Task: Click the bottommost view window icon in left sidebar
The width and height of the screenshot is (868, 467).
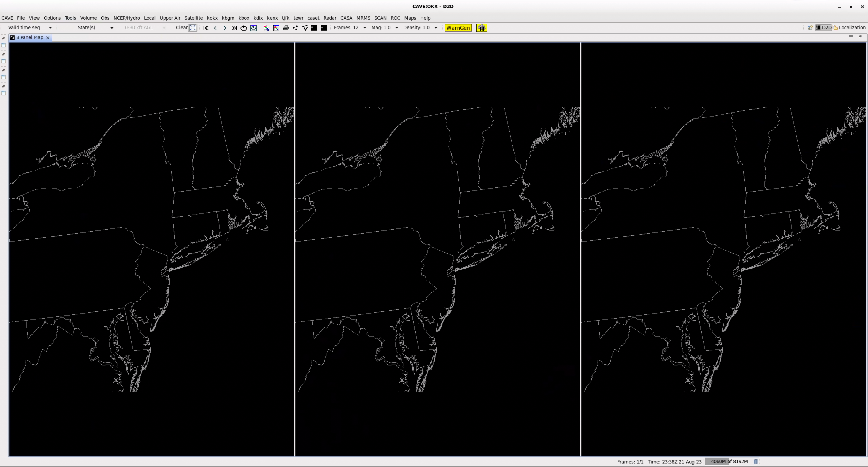Action: coord(4,93)
